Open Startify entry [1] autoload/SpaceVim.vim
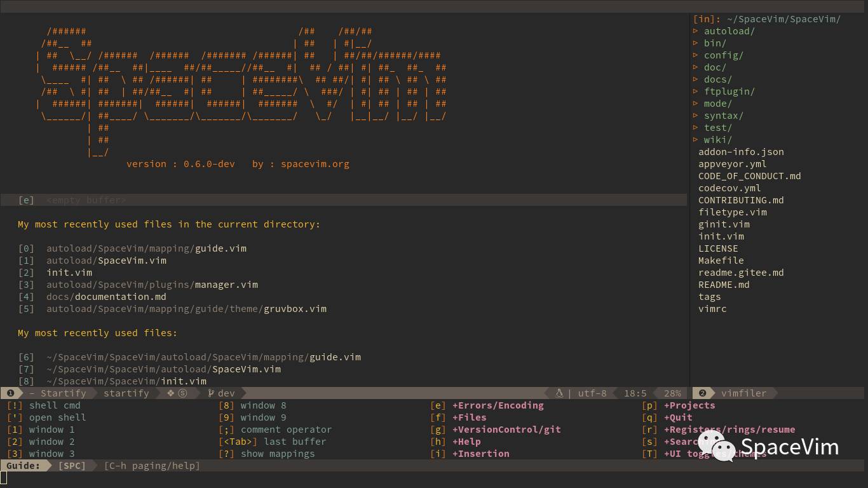The height and width of the screenshot is (488, 868). (92, 261)
